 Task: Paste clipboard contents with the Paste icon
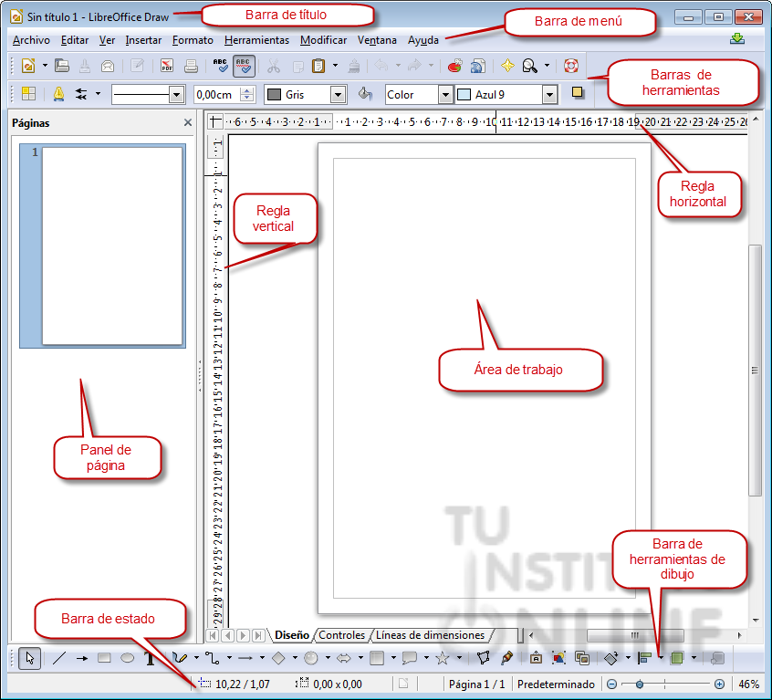tap(318, 66)
